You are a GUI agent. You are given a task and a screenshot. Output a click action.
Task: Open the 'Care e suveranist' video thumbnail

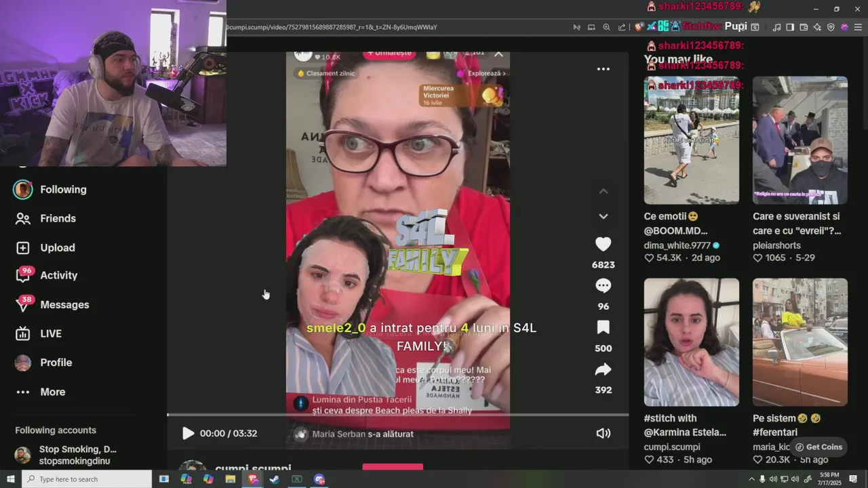[800, 140]
